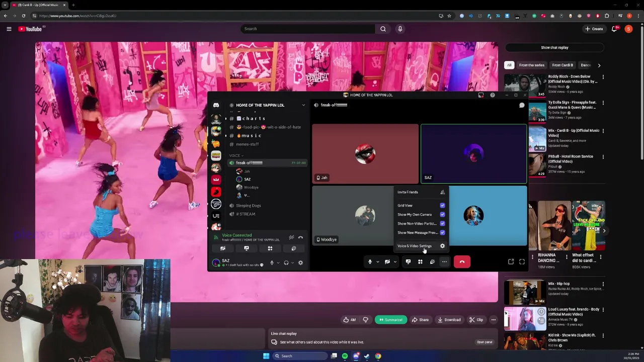Screen dimensions: 644x362
Task: Click the gear icon next to Voice & Video Settings
Action: [x=442, y=246]
